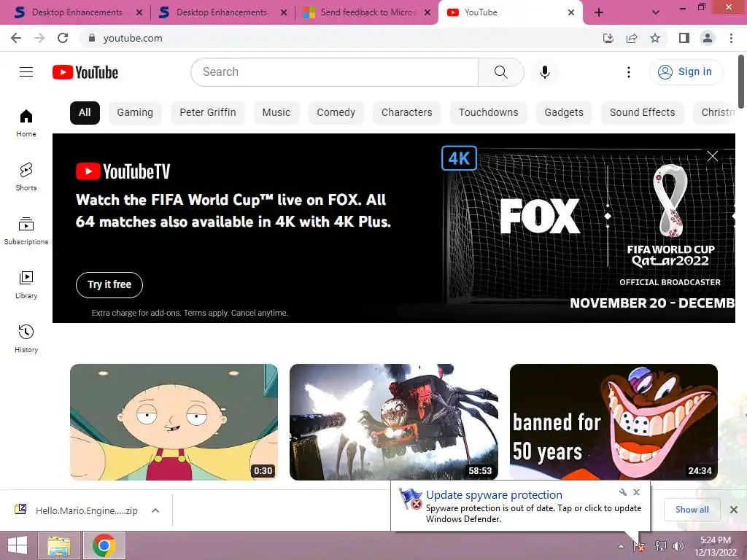Close the downloads bar
The height and width of the screenshot is (560, 747).
pos(734,510)
